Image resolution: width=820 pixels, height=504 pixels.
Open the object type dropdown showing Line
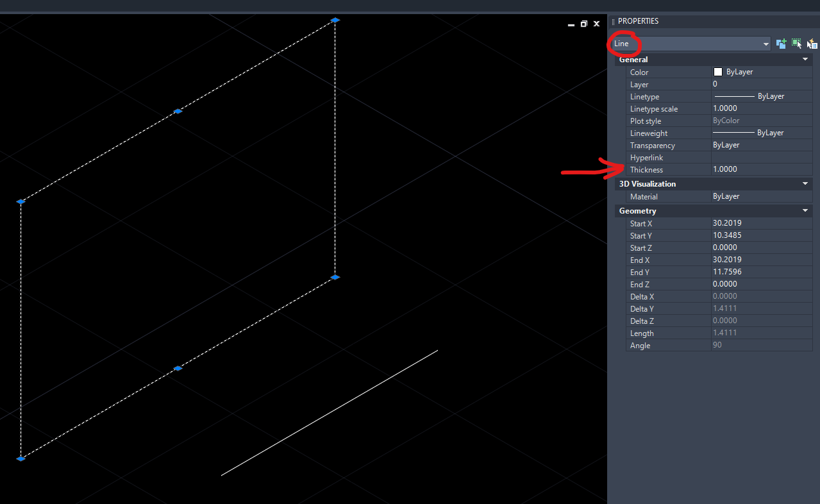point(765,43)
